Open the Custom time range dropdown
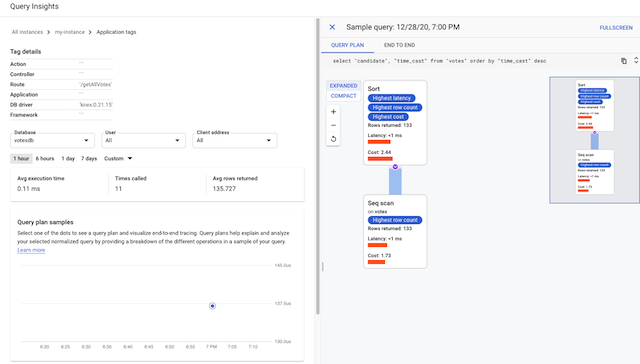 pos(118,158)
